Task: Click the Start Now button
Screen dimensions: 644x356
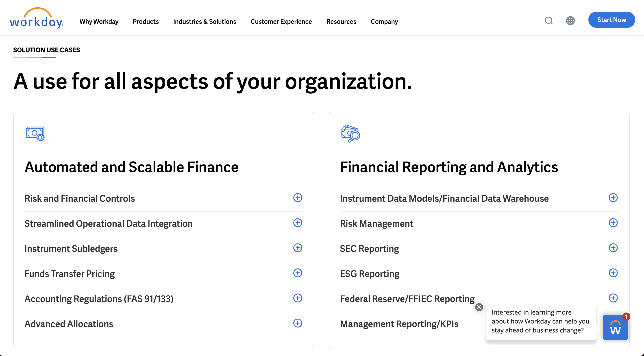Action: (x=611, y=20)
